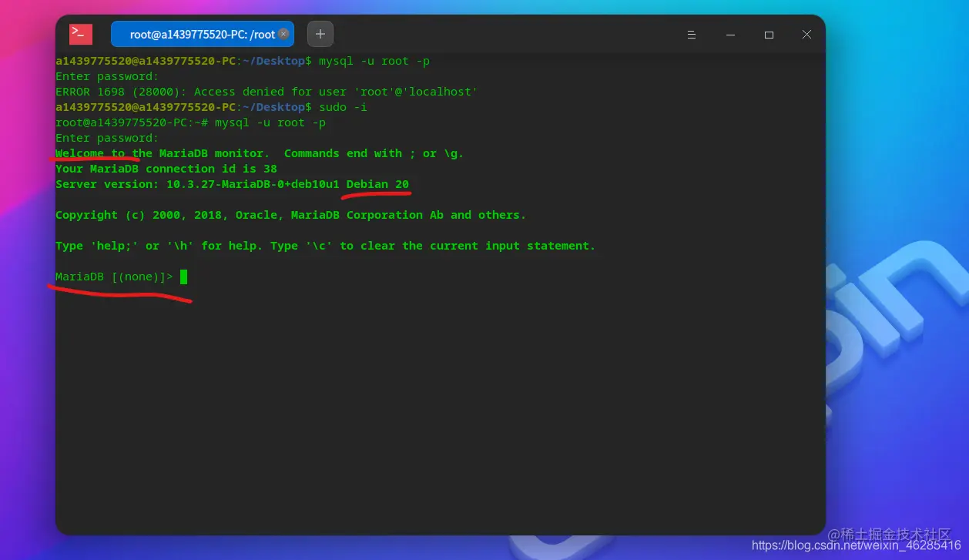Minimize the terminal window
Screen dimensions: 969x560
point(730,35)
